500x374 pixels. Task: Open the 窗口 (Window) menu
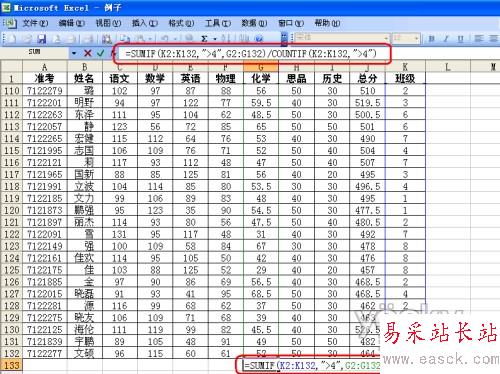coord(291,23)
